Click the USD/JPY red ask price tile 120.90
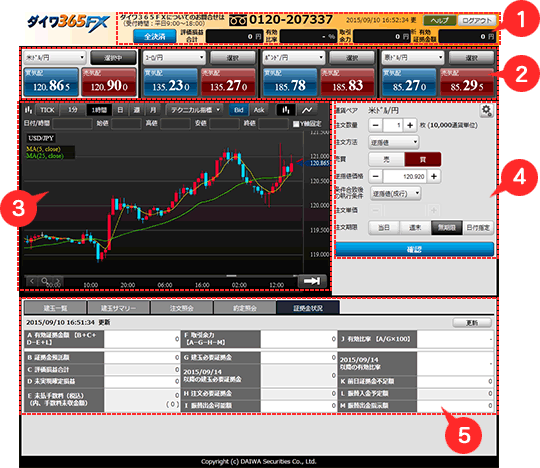The image size is (540, 468). pyautogui.click(x=110, y=82)
